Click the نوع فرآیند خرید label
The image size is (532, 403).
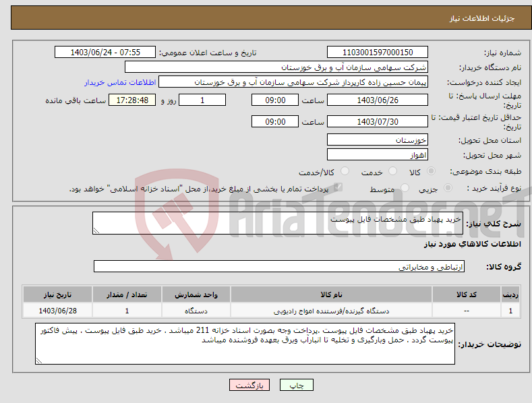tap(494, 188)
